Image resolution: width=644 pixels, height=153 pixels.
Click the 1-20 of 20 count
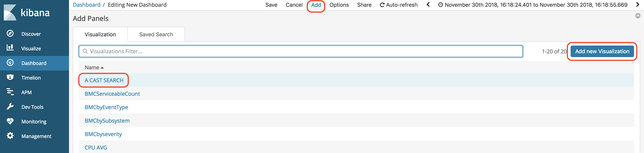[554, 52]
